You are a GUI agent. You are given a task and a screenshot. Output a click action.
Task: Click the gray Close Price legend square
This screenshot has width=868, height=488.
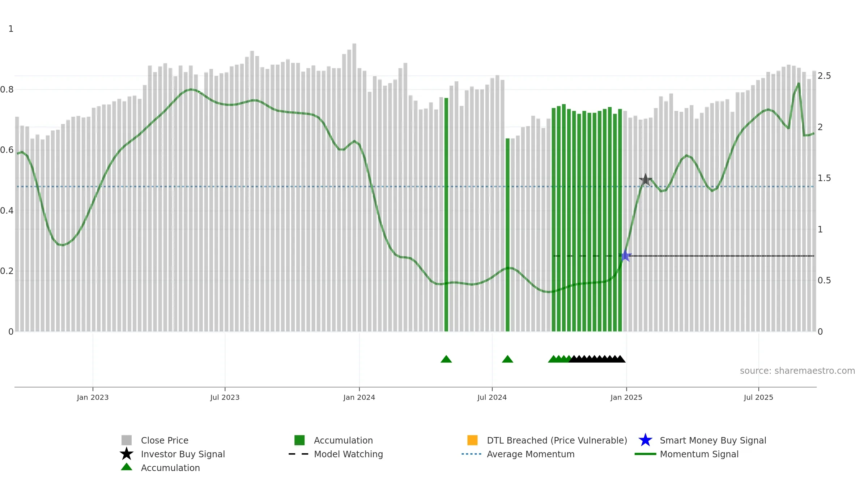(x=127, y=440)
